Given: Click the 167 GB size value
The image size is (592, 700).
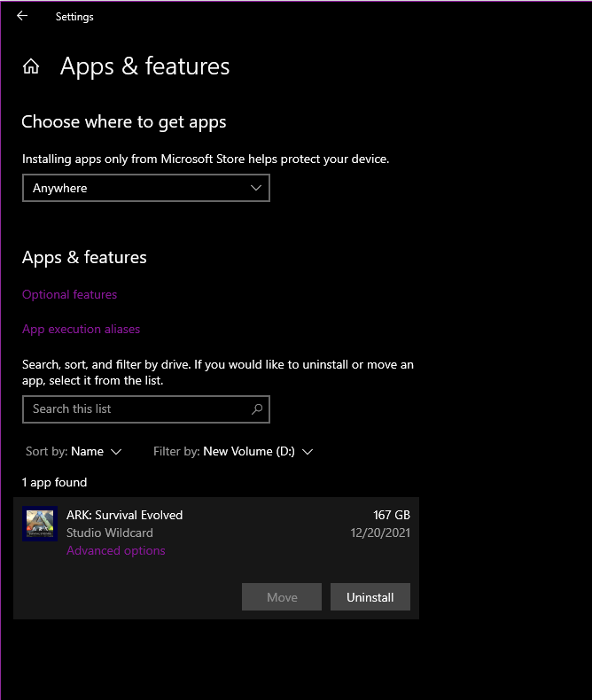Looking at the screenshot, I should click(x=392, y=515).
